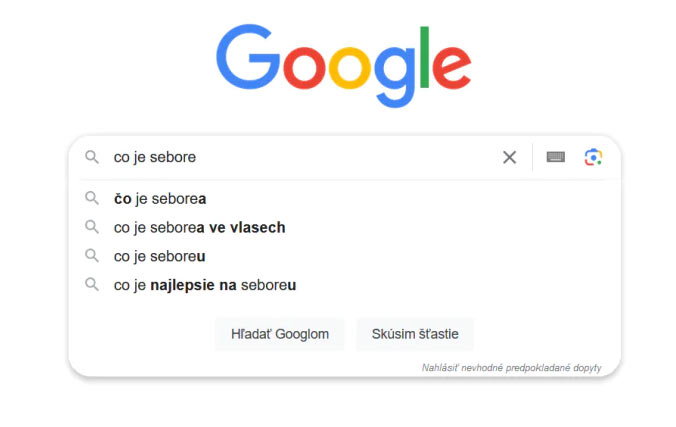Focus the search field containing "co je sebore"
676x427 pixels.
[x=300, y=157]
